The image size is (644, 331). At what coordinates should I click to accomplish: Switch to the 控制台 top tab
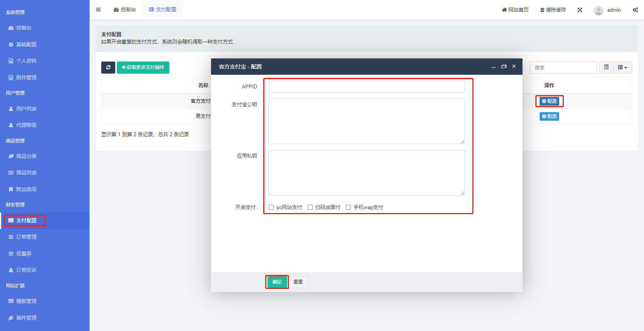click(x=125, y=10)
